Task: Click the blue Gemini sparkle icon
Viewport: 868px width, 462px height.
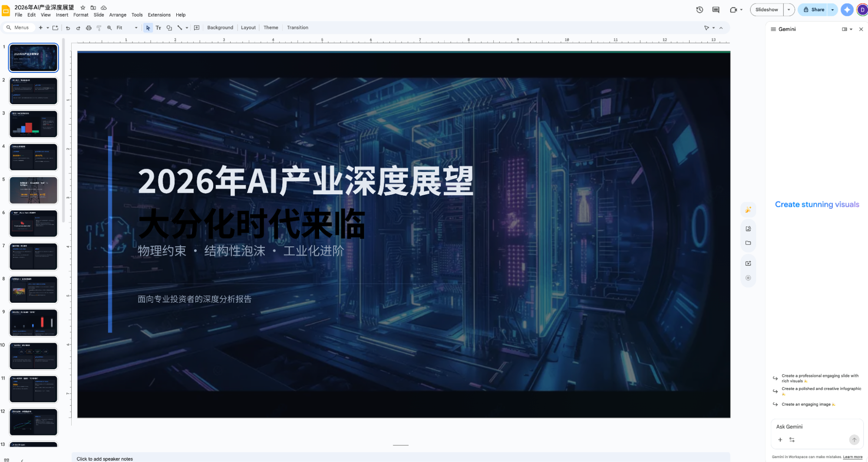Action: click(847, 10)
